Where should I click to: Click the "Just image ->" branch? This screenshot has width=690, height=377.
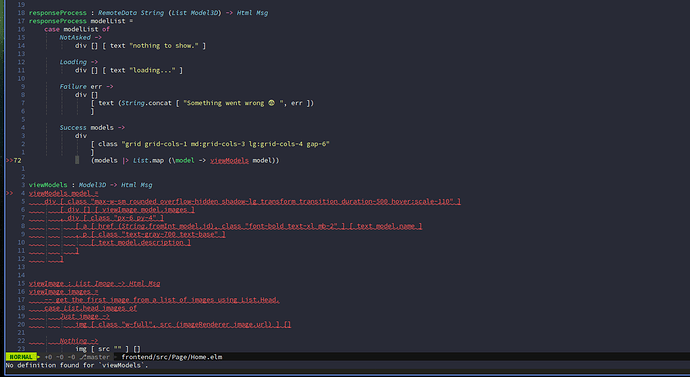[x=84, y=316]
